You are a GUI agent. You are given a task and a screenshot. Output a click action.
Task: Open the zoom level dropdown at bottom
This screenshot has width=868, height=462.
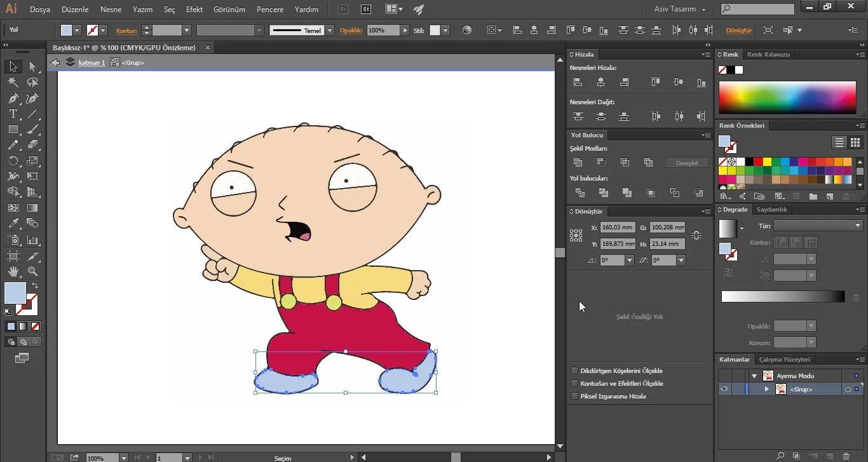click(123, 458)
